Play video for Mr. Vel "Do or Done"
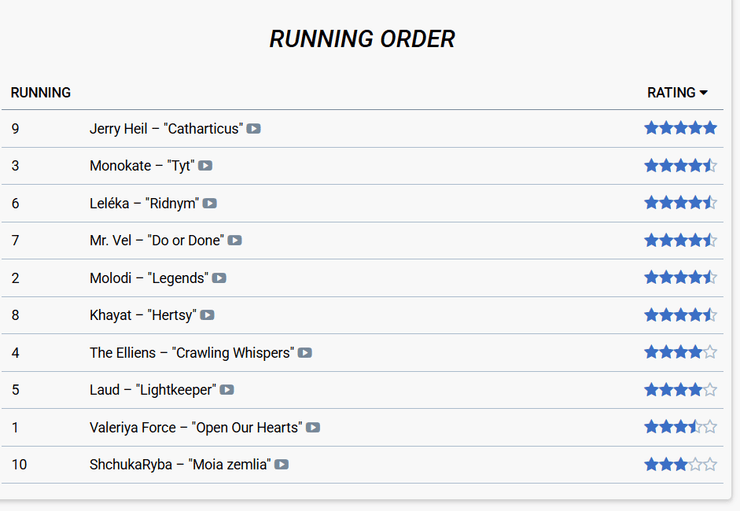The image size is (740, 511). (235, 240)
